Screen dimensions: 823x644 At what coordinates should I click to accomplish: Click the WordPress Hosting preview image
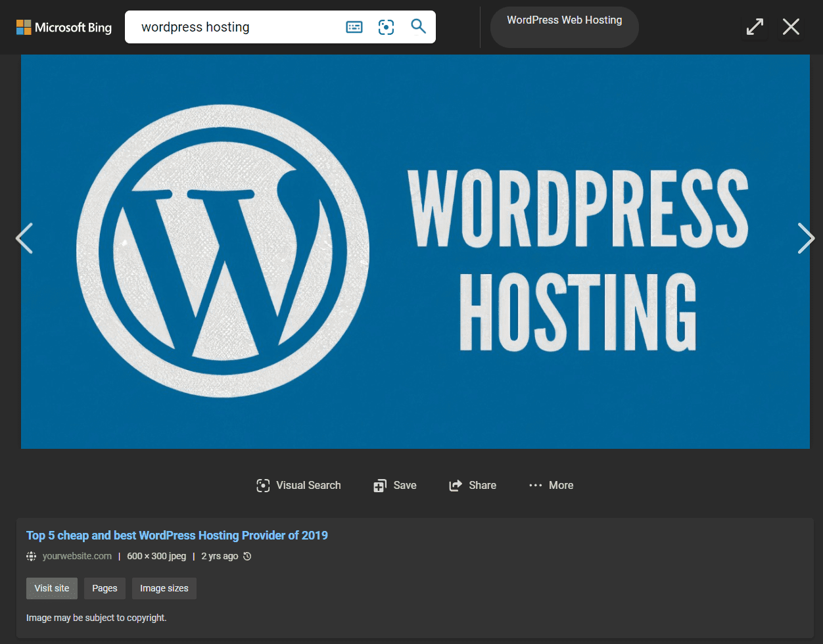[415, 252]
